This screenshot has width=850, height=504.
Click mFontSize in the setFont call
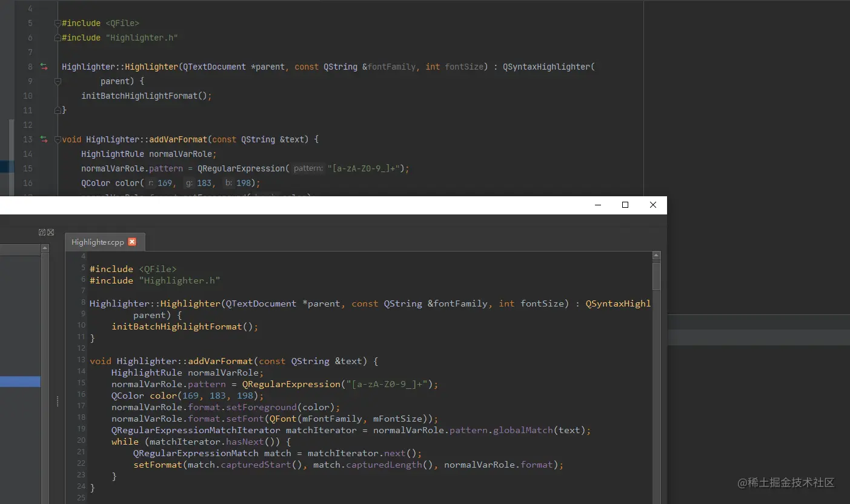click(397, 419)
